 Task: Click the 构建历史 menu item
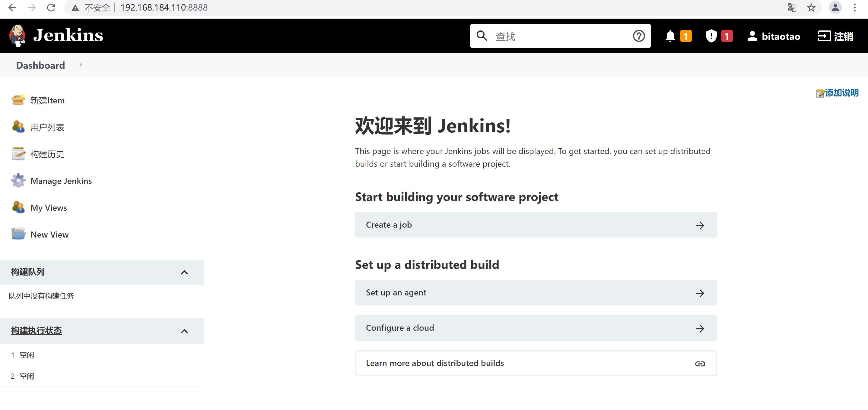tap(47, 154)
